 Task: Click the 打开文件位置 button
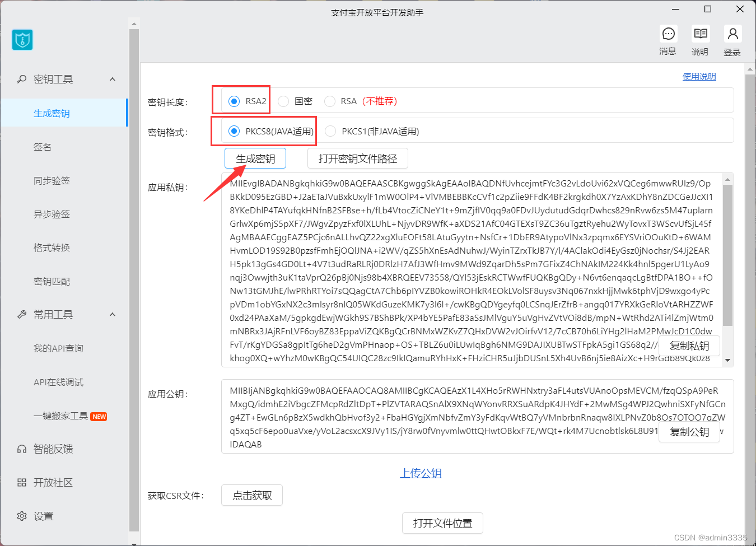tap(442, 523)
